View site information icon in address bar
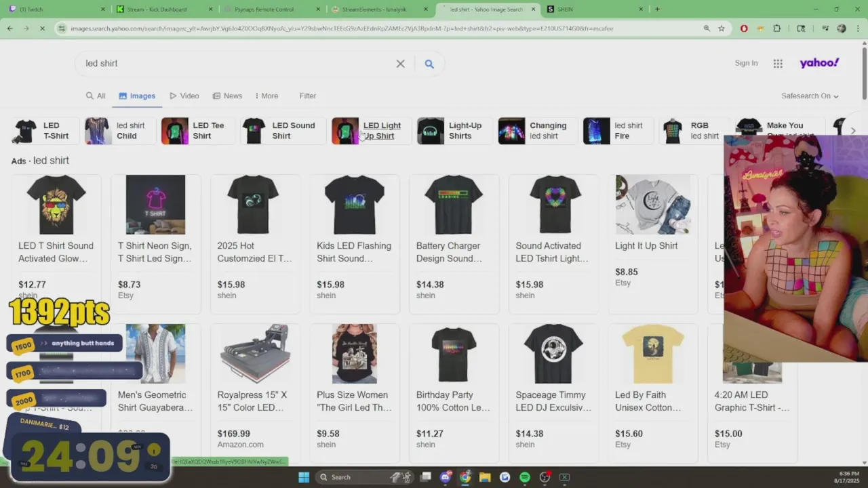Screen dimensions: 868x488 pos(62,28)
